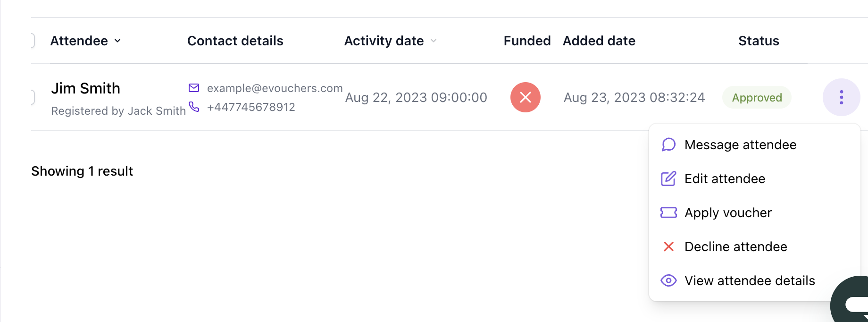
Task: Sort using the Activity date chevron
Action: coord(434,41)
